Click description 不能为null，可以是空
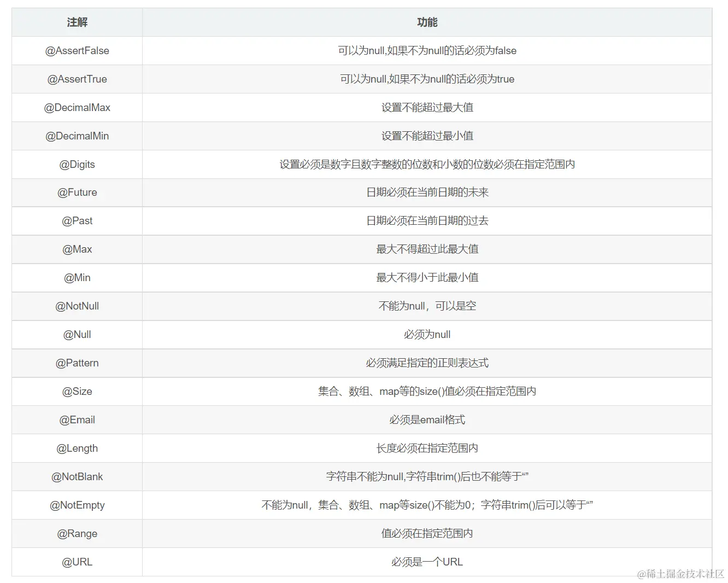The image size is (728, 583). pyautogui.click(x=427, y=306)
